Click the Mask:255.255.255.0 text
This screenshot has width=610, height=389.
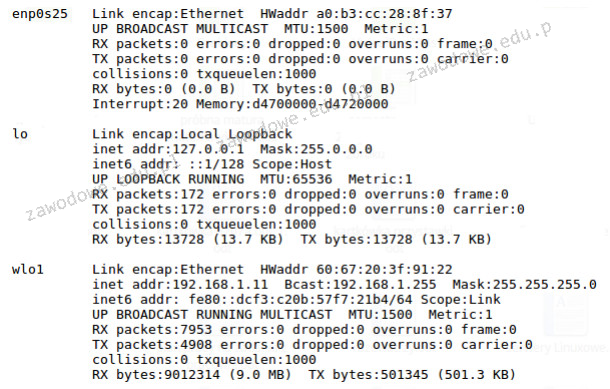(524, 284)
